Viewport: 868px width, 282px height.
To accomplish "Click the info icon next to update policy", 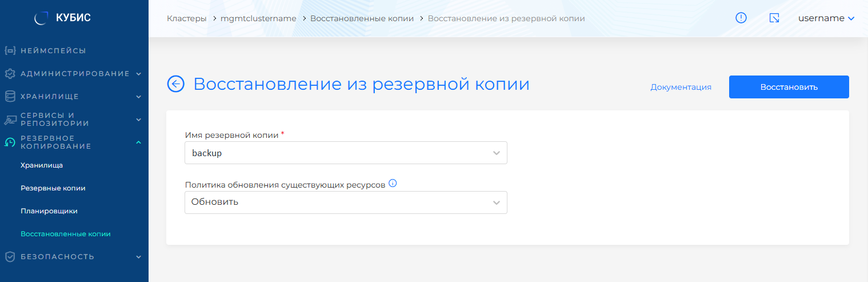I will (x=393, y=184).
